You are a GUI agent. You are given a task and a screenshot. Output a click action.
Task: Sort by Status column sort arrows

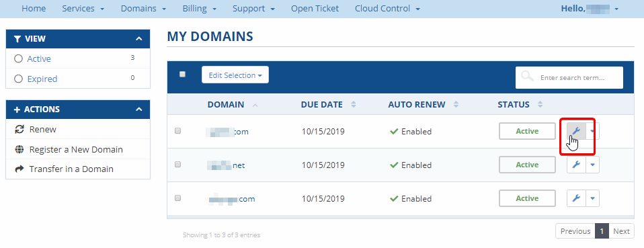pos(540,105)
